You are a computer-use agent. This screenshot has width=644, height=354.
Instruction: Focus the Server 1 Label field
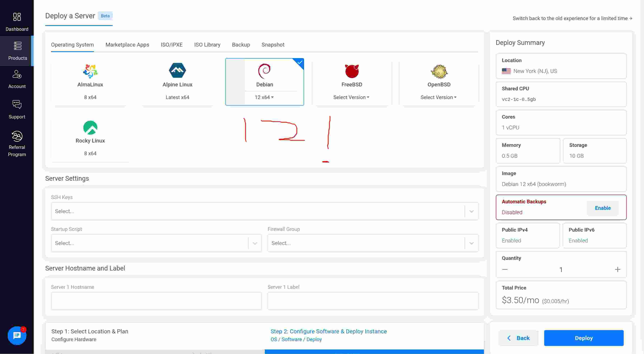[373, 301]
